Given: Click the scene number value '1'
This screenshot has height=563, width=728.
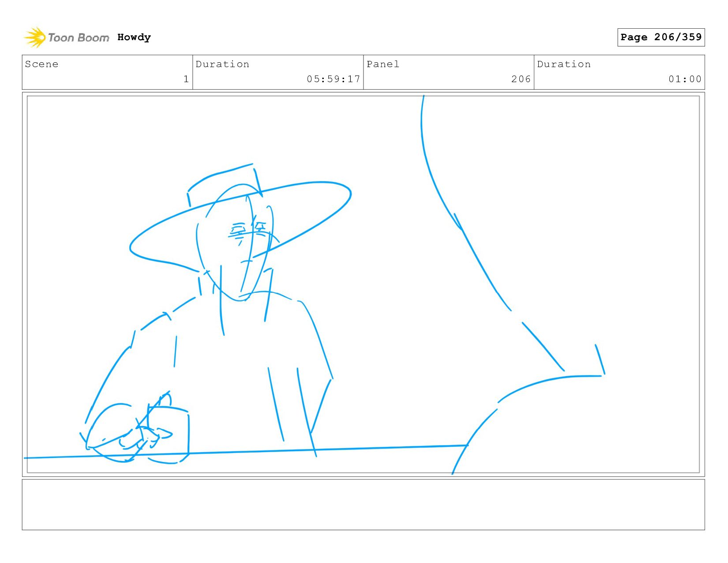Looking at the screenshot, I should coord(186,79).
